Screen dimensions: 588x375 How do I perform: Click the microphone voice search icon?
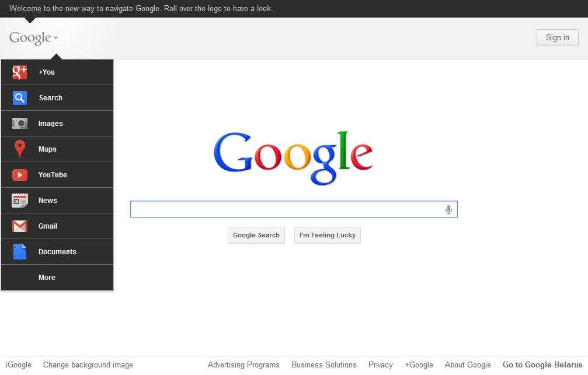(x=448, y=209)
